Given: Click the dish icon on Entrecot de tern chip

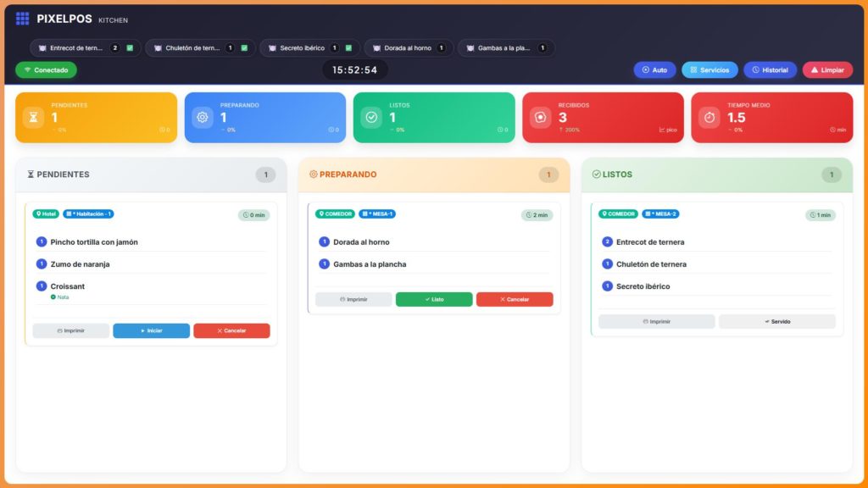Looking at the screenshot, I should (42, 48).
